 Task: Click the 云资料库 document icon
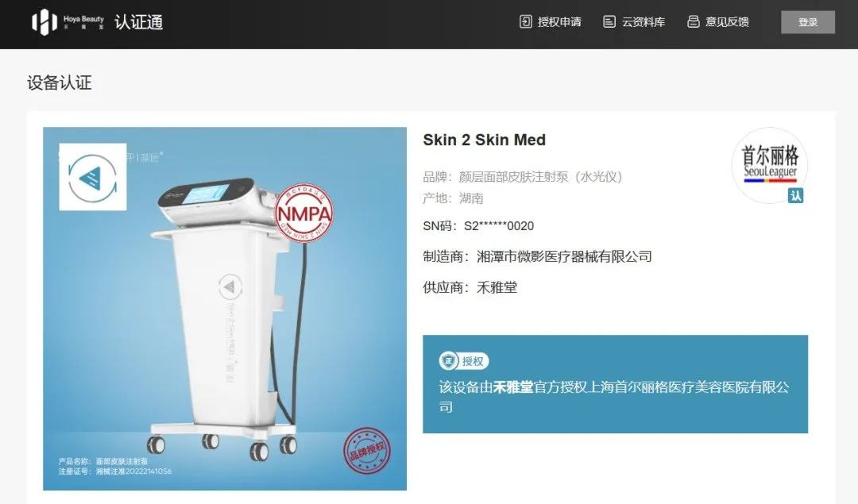[x=609, y=22]
